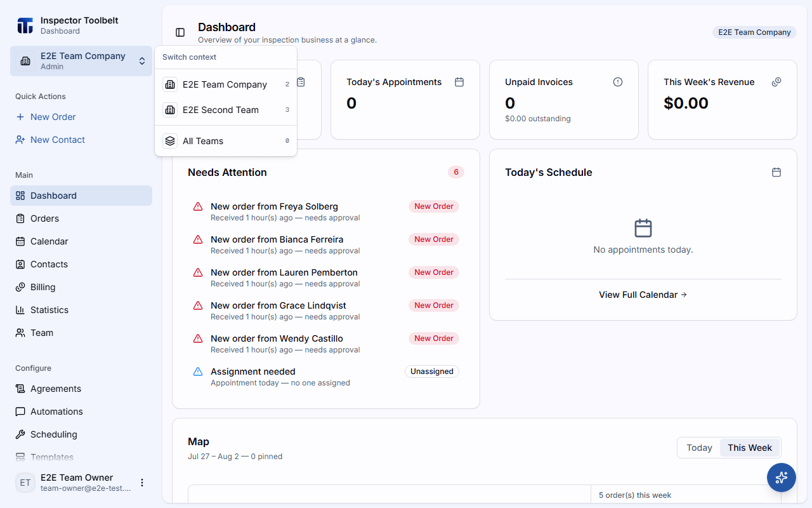Click warning icon beside Wendy Castillo order
This screenshot has height=508, width=812.
pos(198,338)
